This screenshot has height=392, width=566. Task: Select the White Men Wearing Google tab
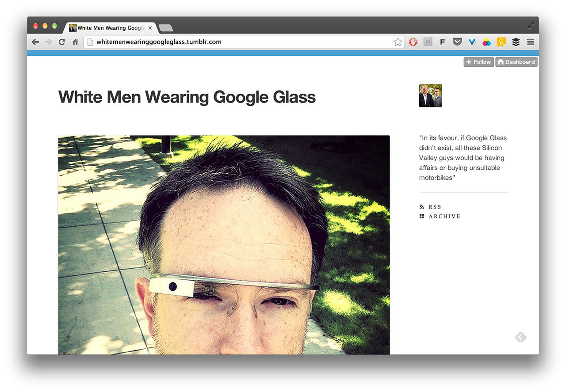[111, 27]
